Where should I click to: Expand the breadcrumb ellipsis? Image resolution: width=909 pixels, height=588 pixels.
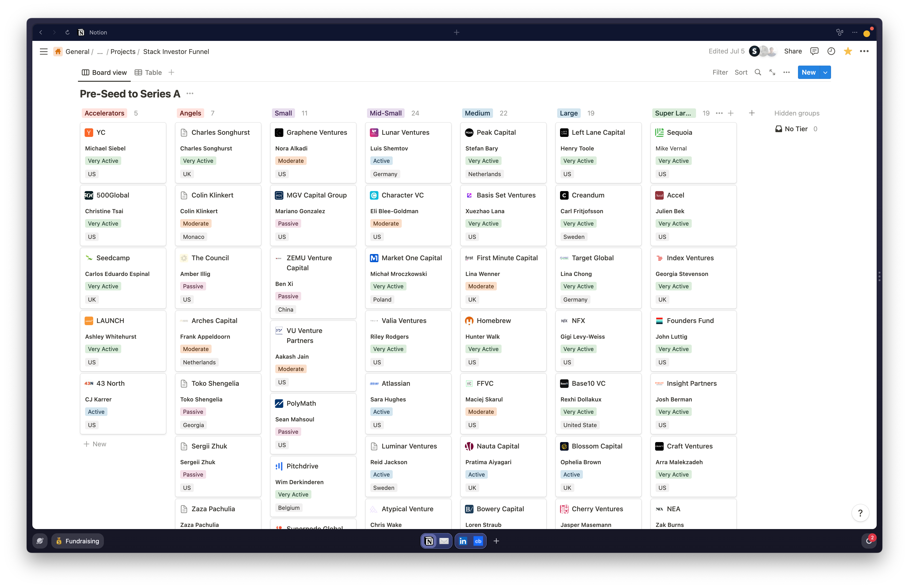tap(100, 52)
